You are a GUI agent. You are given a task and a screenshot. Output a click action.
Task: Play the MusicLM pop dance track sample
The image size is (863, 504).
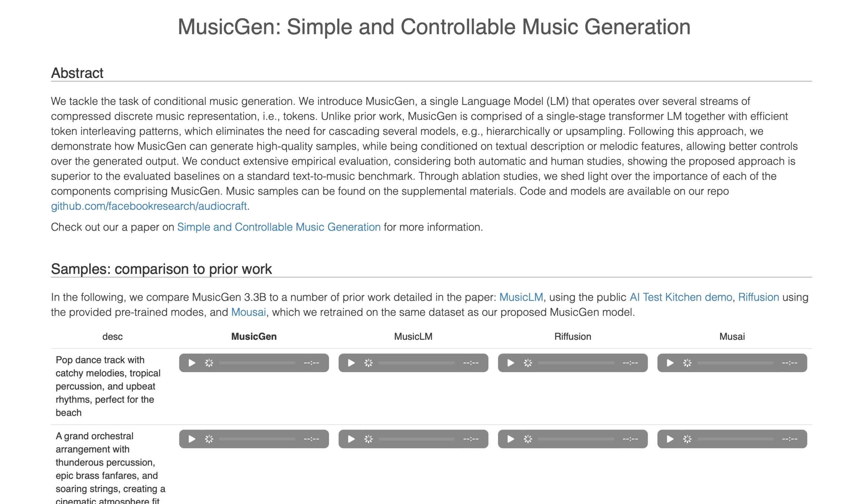point(351,363)
